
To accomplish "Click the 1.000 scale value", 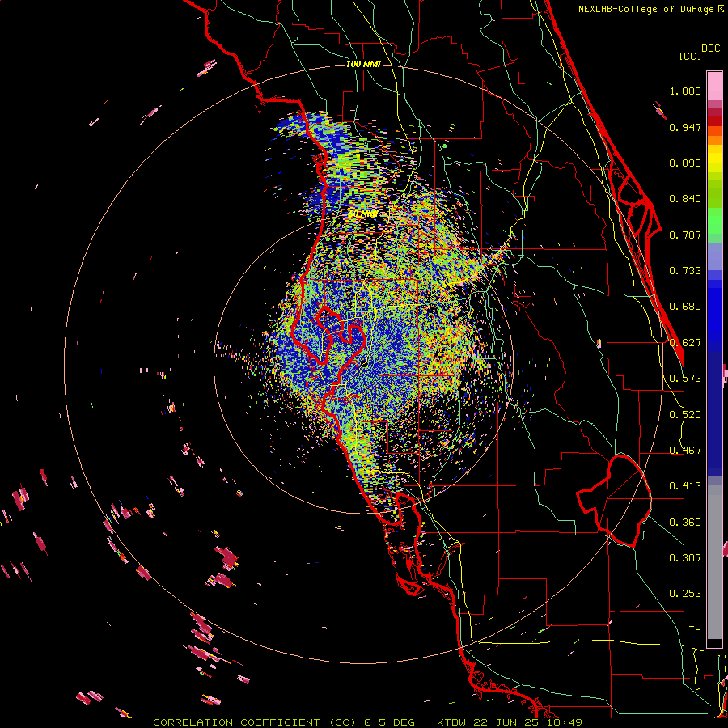I will [685, 91].
